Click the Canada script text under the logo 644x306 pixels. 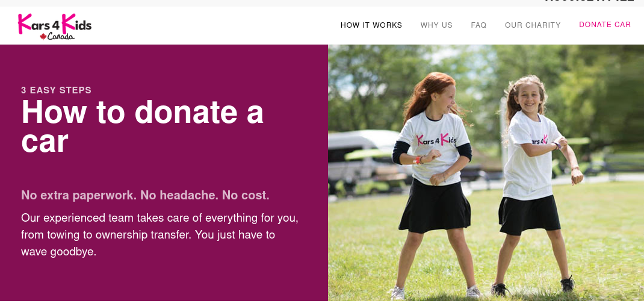[61, 37]
